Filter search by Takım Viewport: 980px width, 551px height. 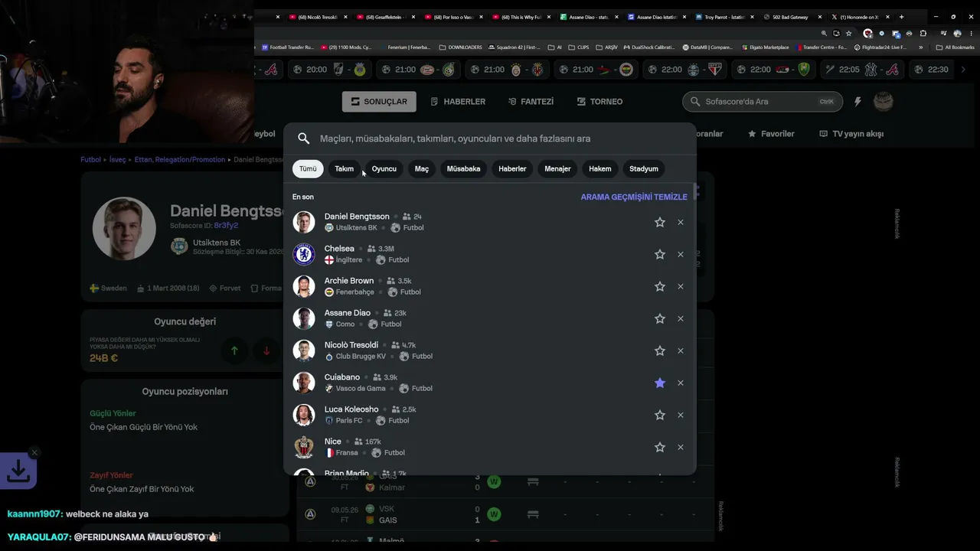(345, 168)
